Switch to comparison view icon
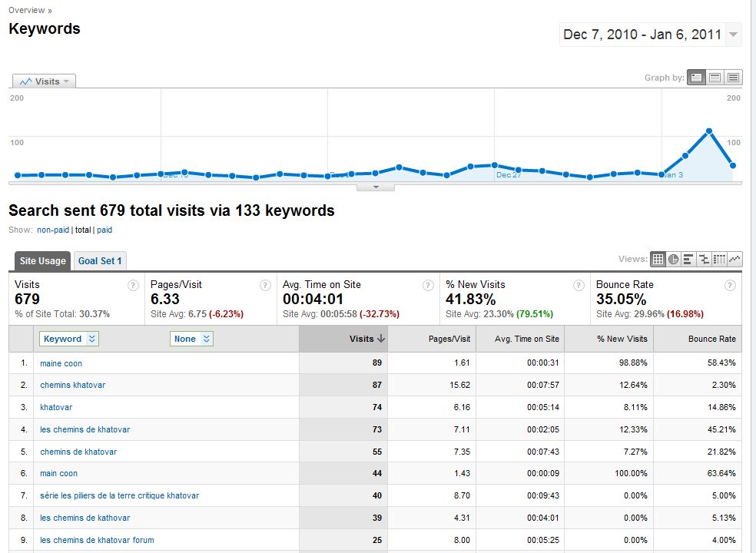The height and width of the screenshot is (553, 756). point(704,260)
